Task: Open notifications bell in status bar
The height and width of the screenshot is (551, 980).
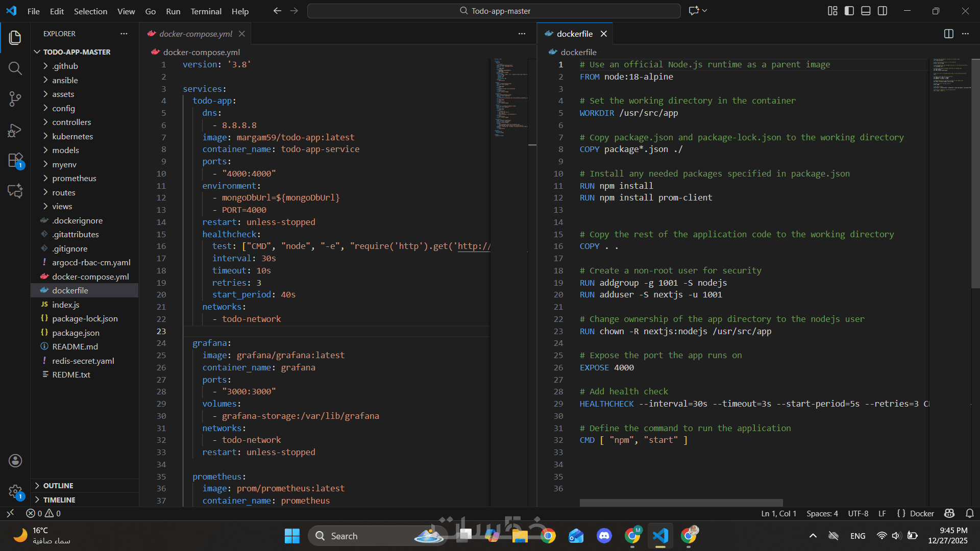Action: coord(970,513)
